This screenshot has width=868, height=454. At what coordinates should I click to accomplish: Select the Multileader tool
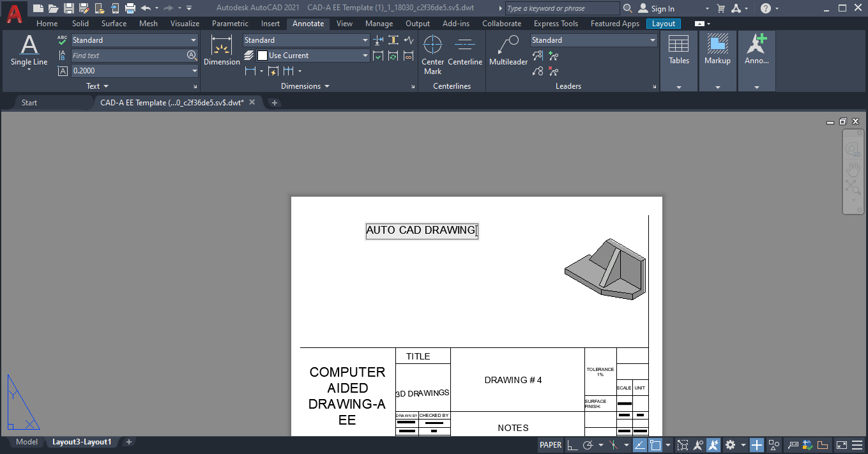pos(508,51)
